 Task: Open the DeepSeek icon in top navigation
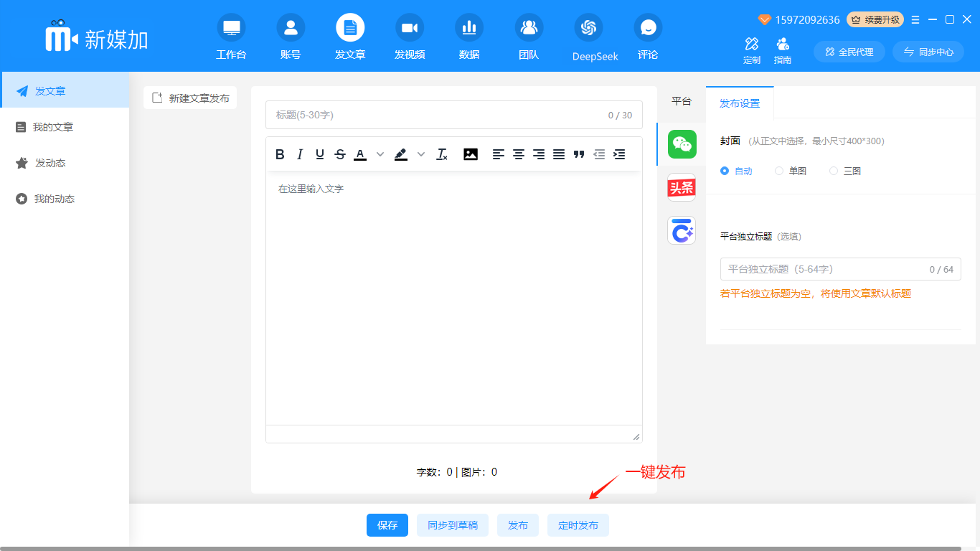[589, 28]
